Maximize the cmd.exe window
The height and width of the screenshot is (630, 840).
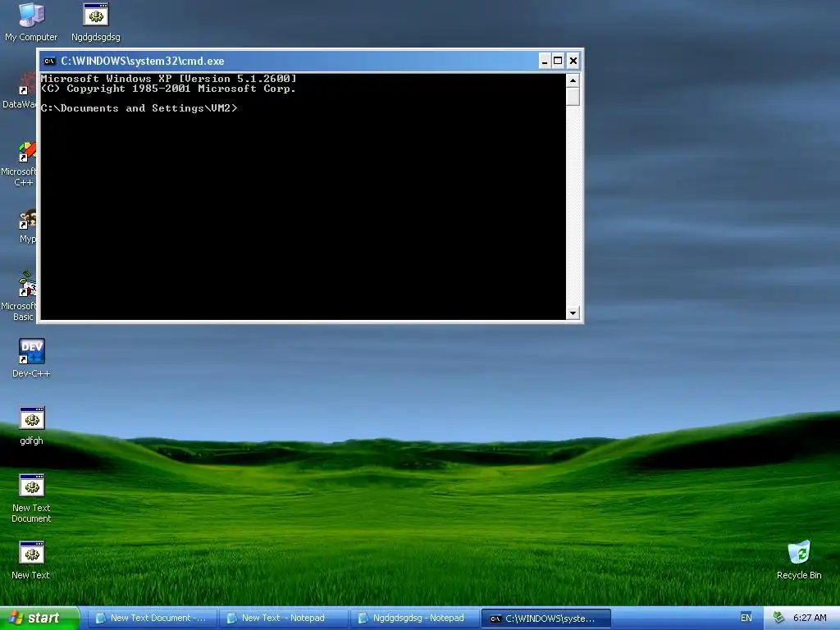(x=558, y=61)
